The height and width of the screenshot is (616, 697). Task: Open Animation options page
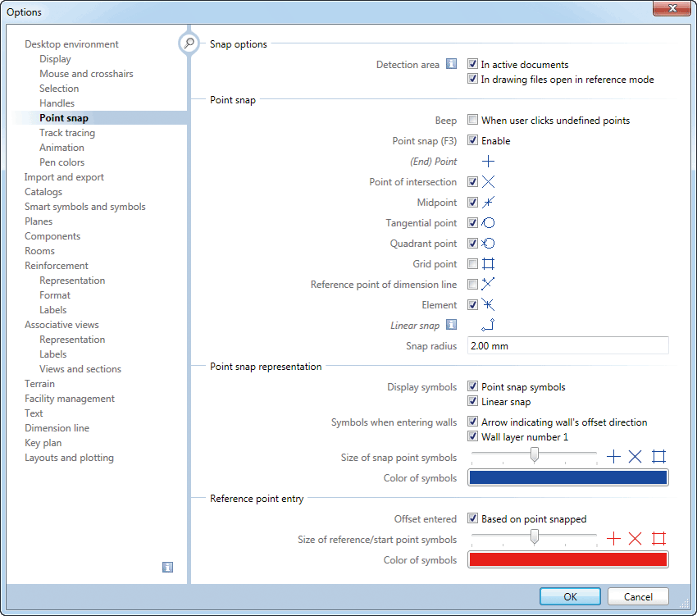coord(61,147)
